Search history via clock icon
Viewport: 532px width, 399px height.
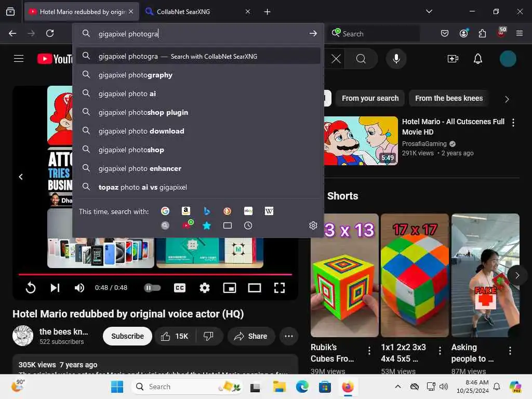248,225
